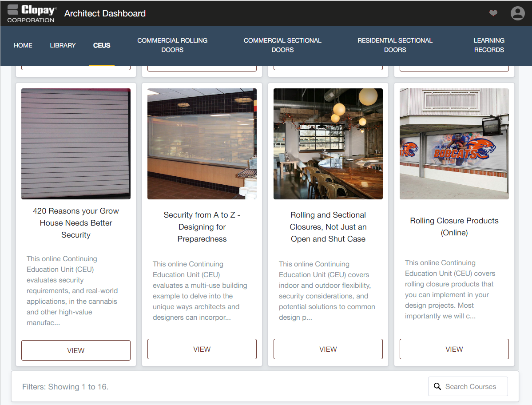532x405 pixels.
Task: Click the gray rolling shutter door thumbnail
Action: pos(76,144)
